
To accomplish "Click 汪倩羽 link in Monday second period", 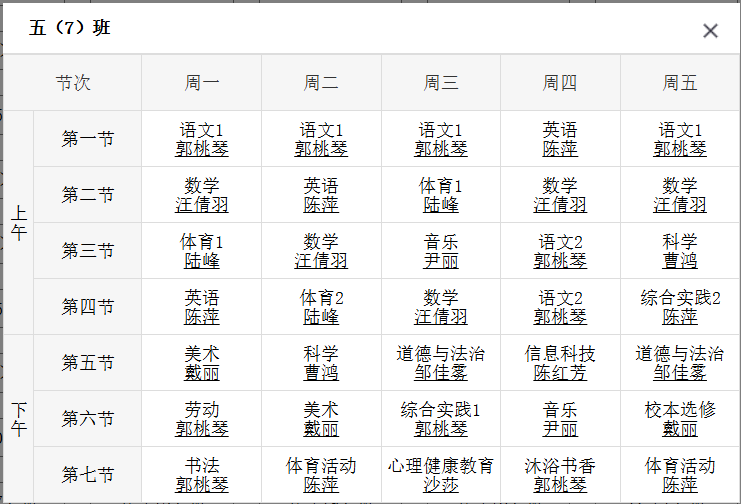I will pos(202,205).
